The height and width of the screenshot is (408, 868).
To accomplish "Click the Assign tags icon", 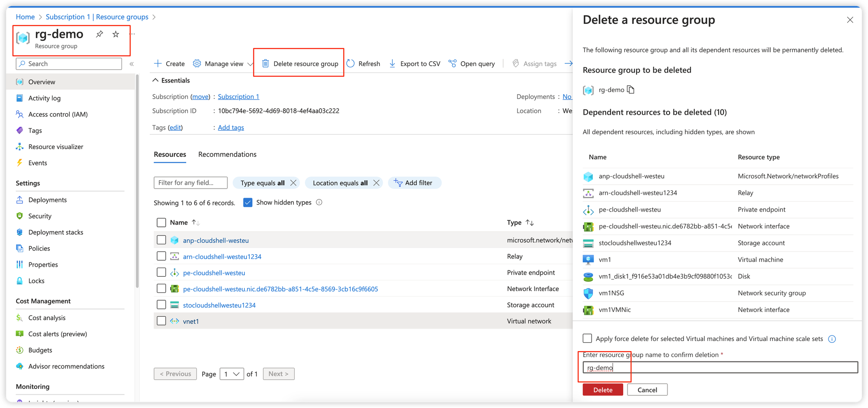I will (516, 63).
